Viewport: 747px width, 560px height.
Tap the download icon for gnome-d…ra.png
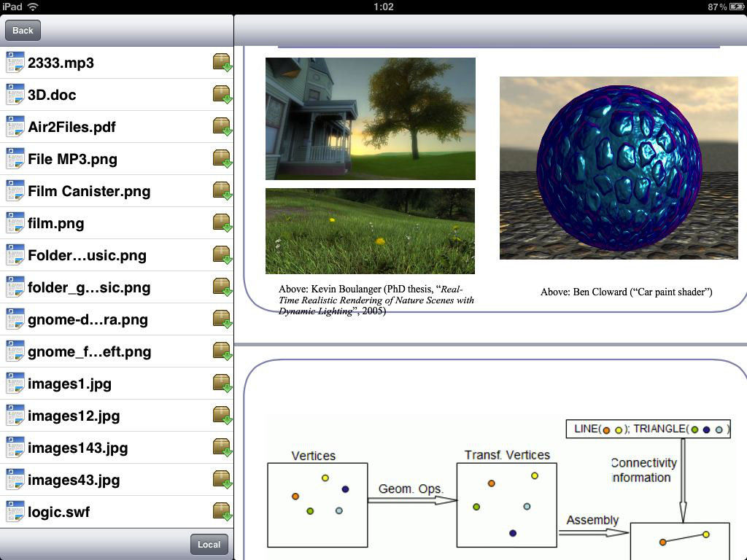tap(222, 319)
